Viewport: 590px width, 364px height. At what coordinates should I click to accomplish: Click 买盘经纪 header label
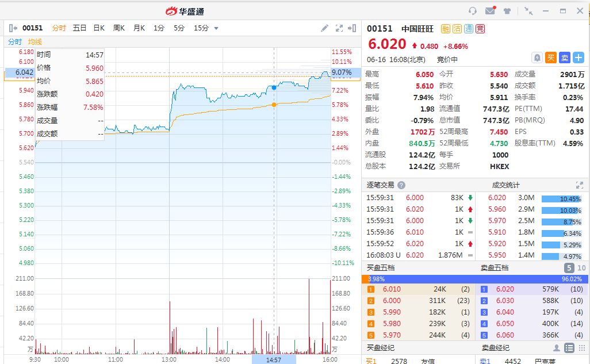coord(381,348)
